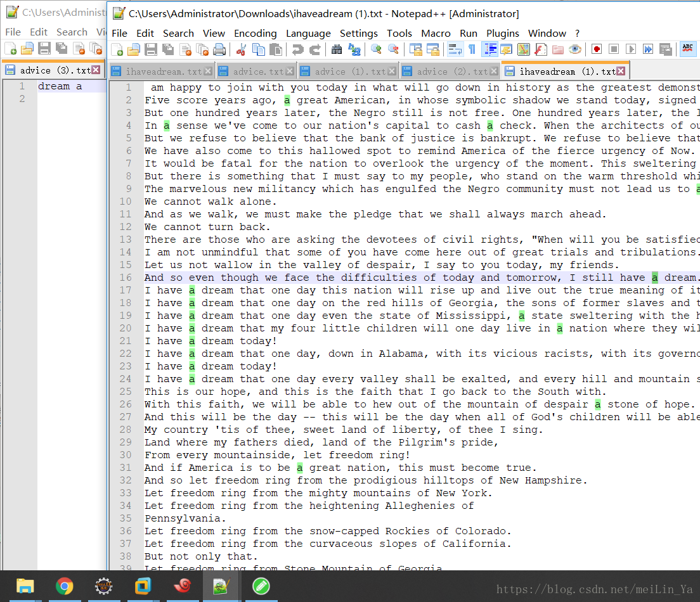
Task: Click the line 'We cannot walk alone.'
Action: (x=211, y=202)
